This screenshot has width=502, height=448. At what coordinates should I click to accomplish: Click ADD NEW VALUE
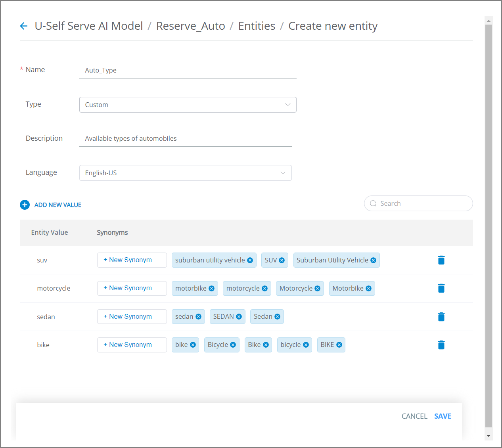point(58,205)
